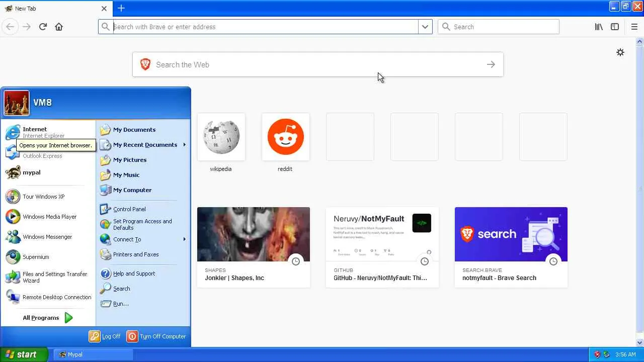The image size is (644, 362).
Task: Expand the Connect To submenu
Action: tap(143, 239)
